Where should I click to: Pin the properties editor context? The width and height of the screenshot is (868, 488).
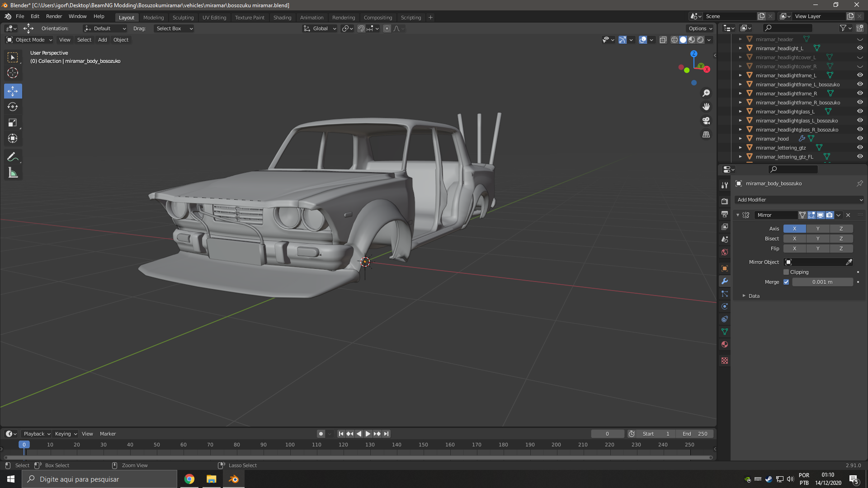(x=859, y=183)
